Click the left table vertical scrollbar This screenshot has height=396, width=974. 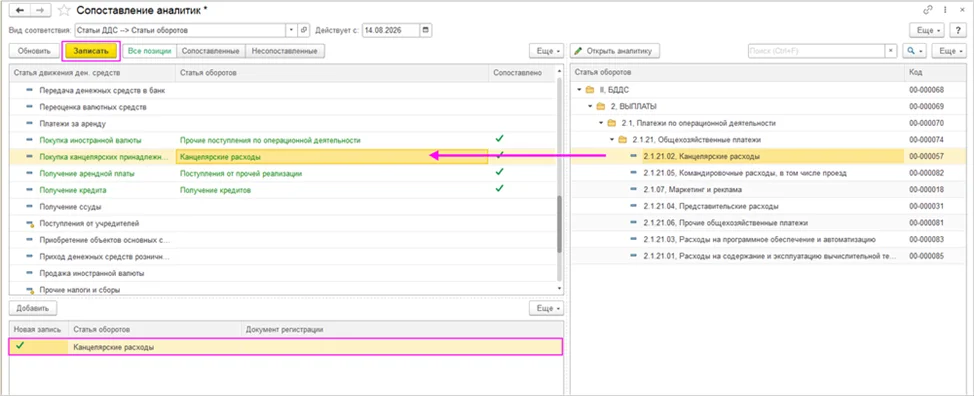(560, 225)
